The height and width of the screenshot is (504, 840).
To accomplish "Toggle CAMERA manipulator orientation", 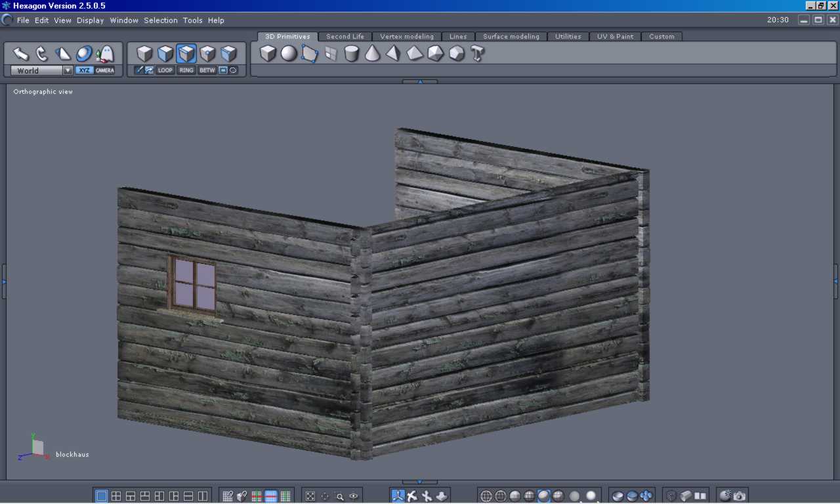I will (x=105, y=70).
